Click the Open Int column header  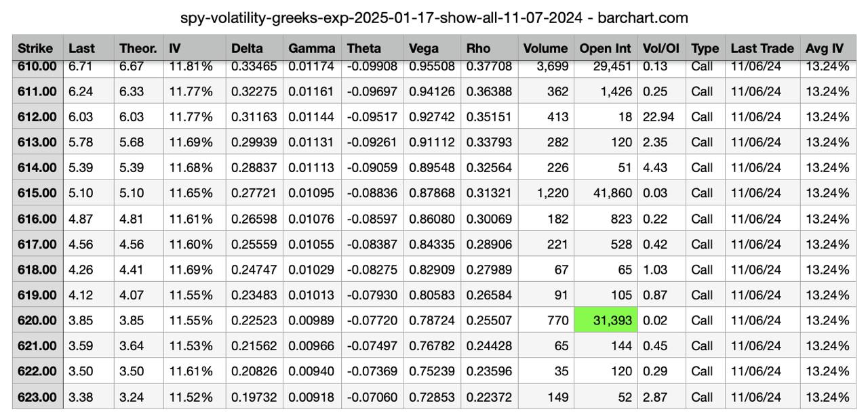pyautogui.click(x=605, y=48)
